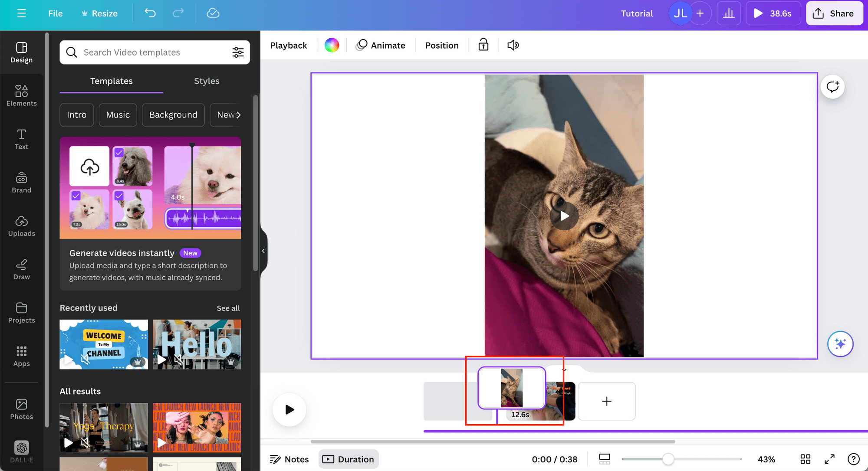
Task: Open the Playback options
Action: (x=288, y=45)
